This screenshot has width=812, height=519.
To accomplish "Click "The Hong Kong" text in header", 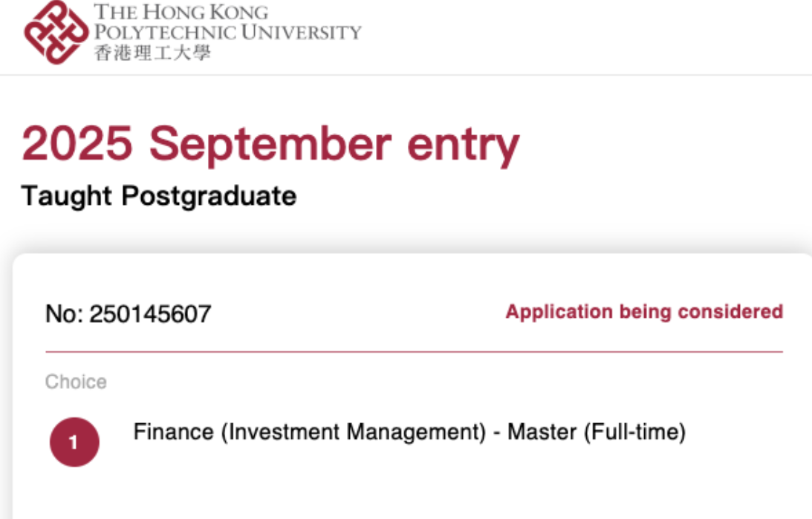I will 181,13.
